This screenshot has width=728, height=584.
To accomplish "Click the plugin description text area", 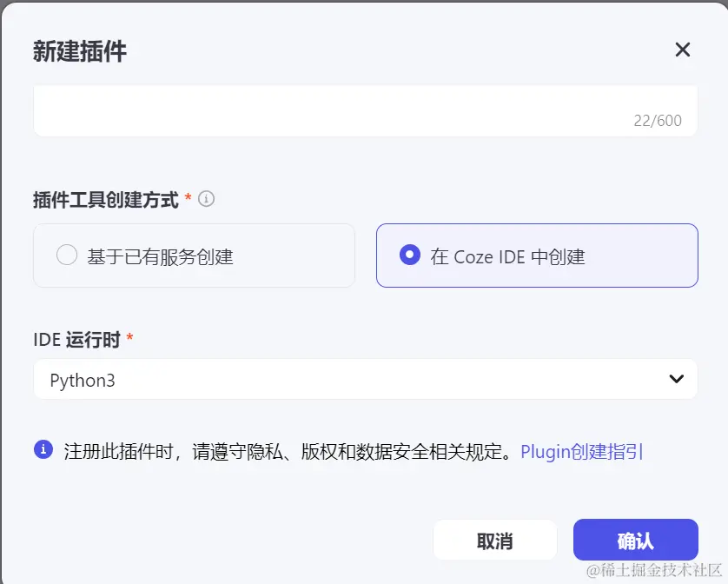I will point(366,110).
